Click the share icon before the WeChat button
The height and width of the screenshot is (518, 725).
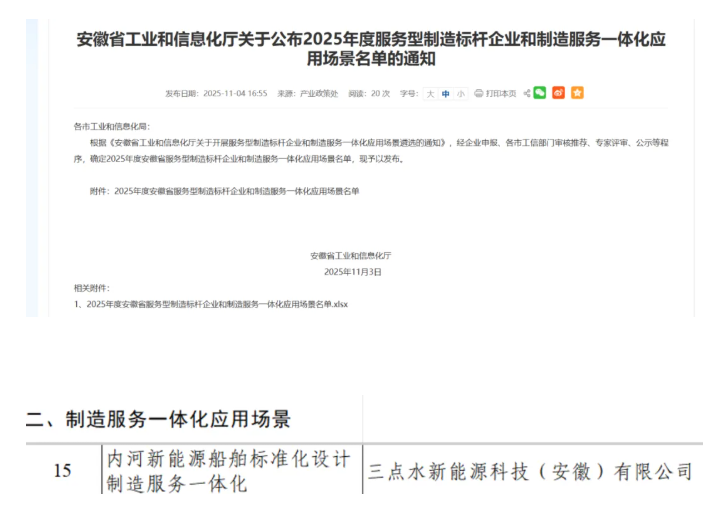click(526, 93)
